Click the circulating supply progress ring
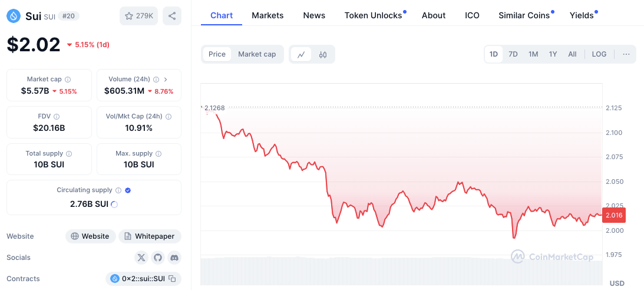 pos(114,204)
